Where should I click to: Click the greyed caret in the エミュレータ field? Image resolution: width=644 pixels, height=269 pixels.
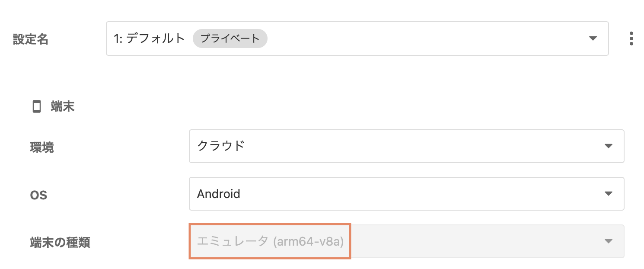pos(609,241)
